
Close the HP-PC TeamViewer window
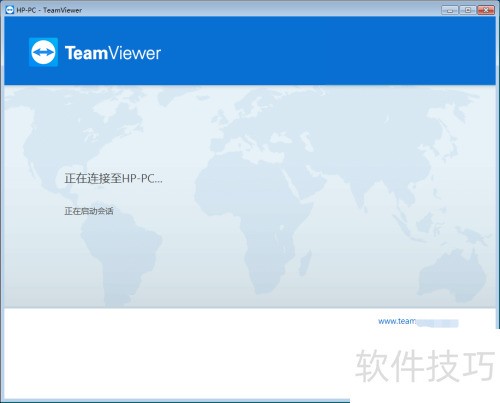(x=486, y=10)
